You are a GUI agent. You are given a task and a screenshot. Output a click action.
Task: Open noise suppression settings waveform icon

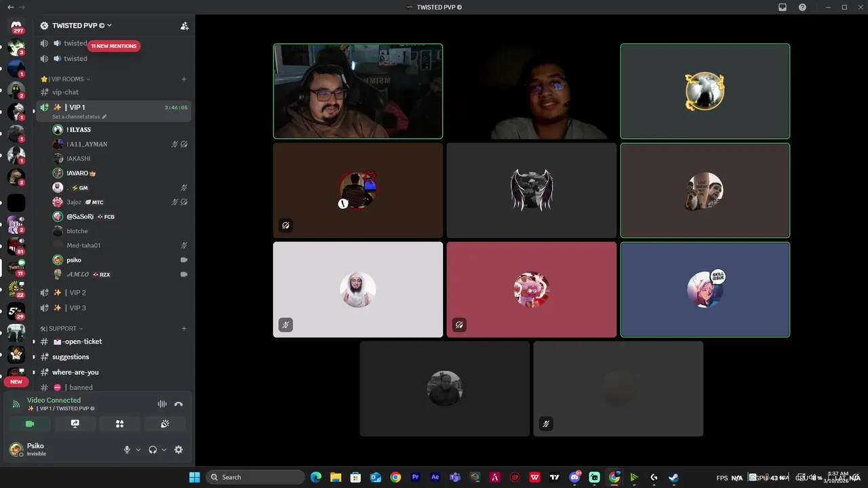pos(162,404)
